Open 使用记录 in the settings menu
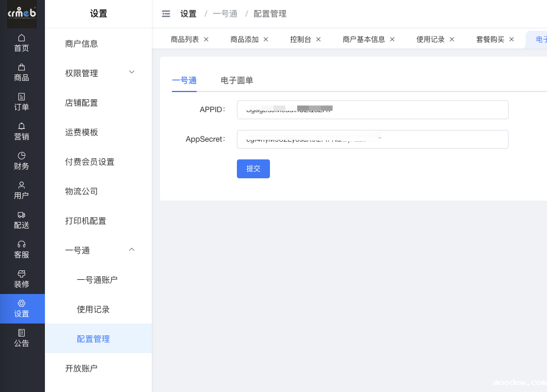Image resolution: width=547 pixels, height=392 pixels. pyautogui.click(x=93, y=309)
